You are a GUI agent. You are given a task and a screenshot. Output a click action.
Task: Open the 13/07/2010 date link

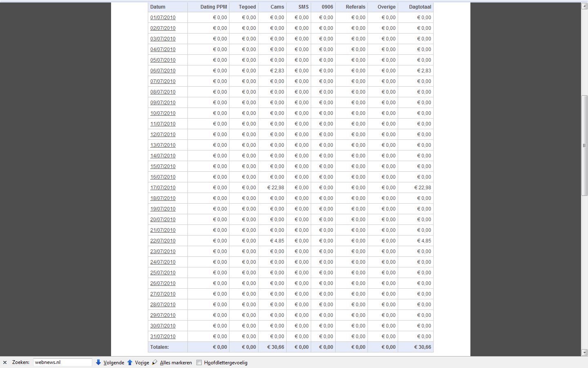163,145
